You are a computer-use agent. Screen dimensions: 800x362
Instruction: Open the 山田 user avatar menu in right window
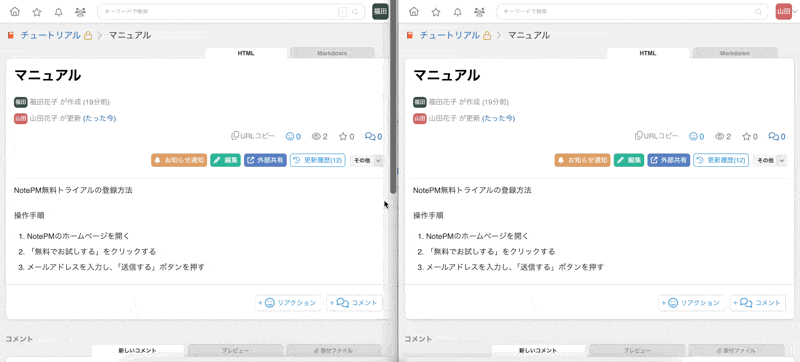point(784,11)
